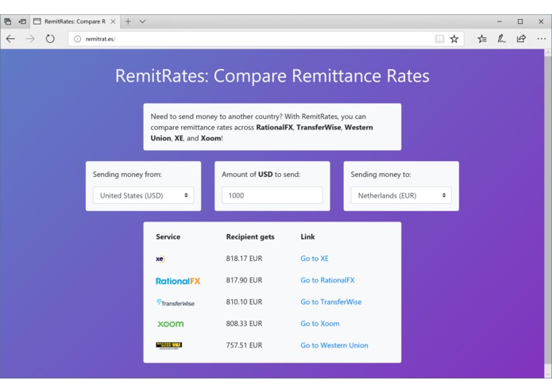Click the Sending money to: label
Image resolution: width=552 pixels, height=392 pixels.
[x=380, y=175]
